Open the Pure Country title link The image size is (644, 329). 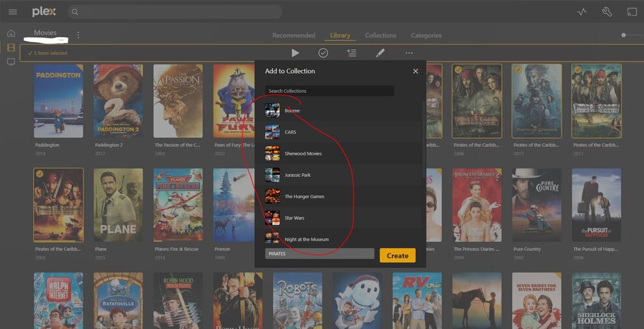click(527, 250)
